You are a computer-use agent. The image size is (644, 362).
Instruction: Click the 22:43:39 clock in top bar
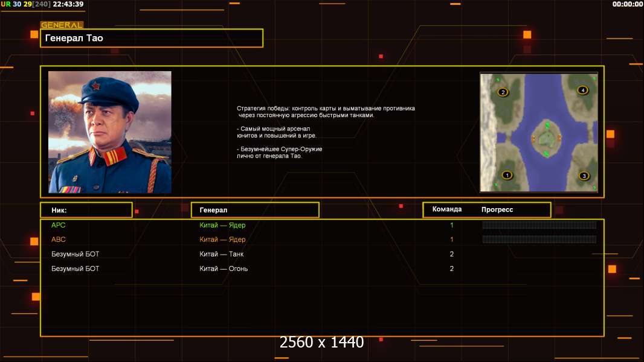click(68, 4)
